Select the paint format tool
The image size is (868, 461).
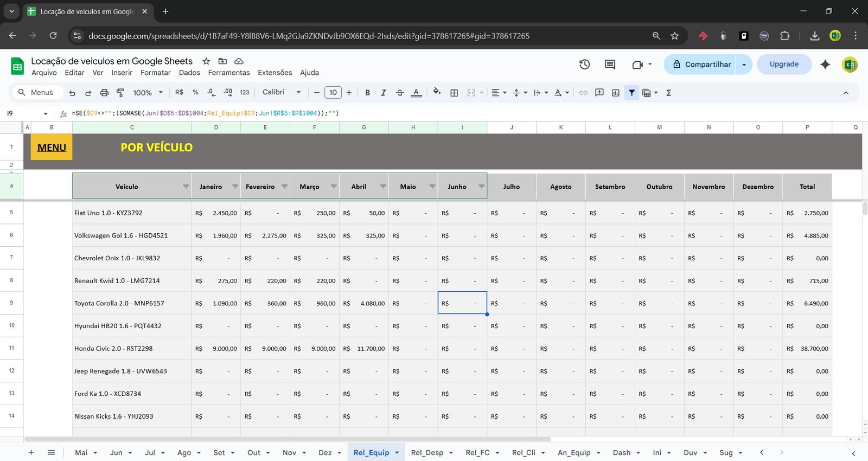point(120,93)
